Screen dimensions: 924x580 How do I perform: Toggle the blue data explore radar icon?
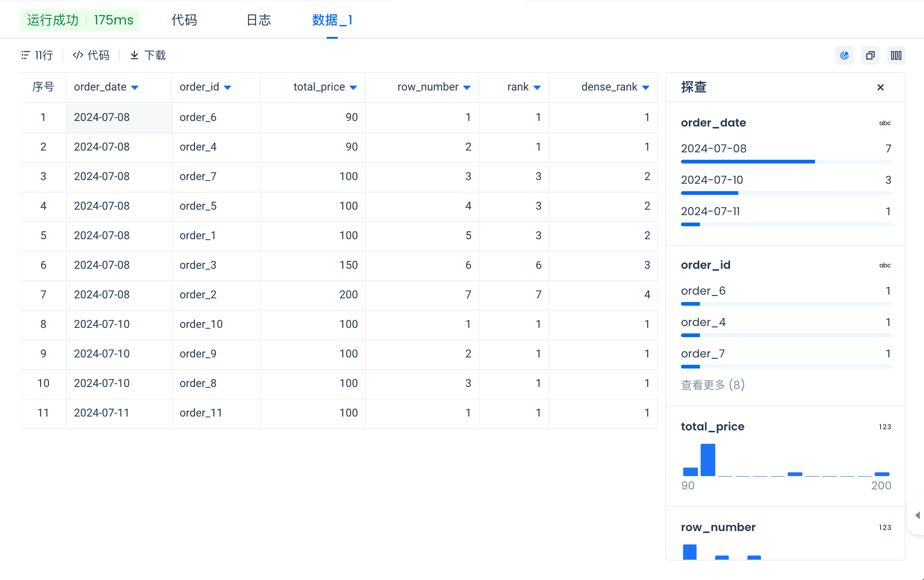point(844,55)
